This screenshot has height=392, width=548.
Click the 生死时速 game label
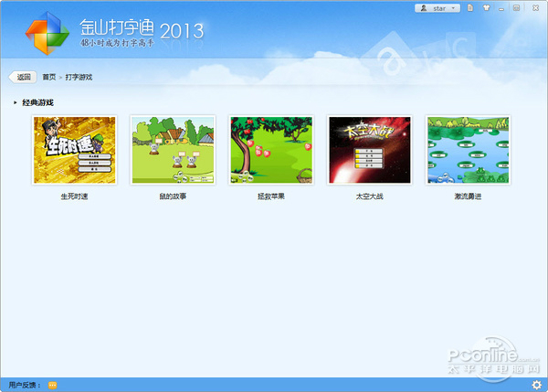click(74, 196)
